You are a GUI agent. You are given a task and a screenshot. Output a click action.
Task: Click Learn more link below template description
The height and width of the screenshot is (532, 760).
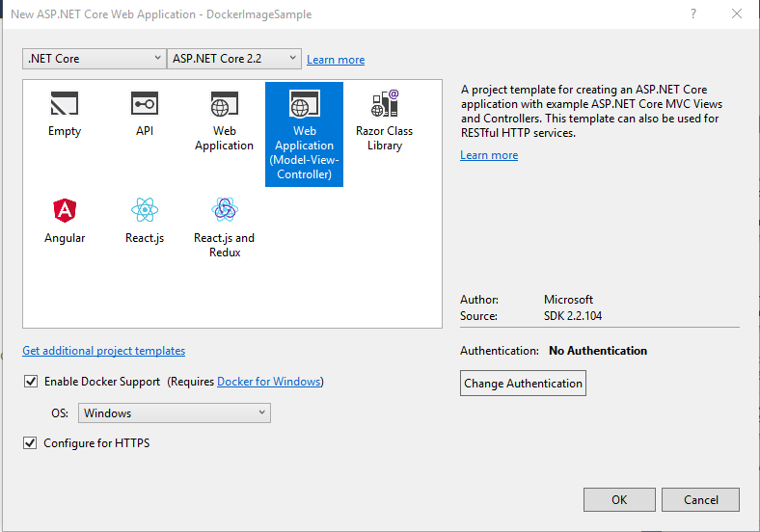click(489, 155)
